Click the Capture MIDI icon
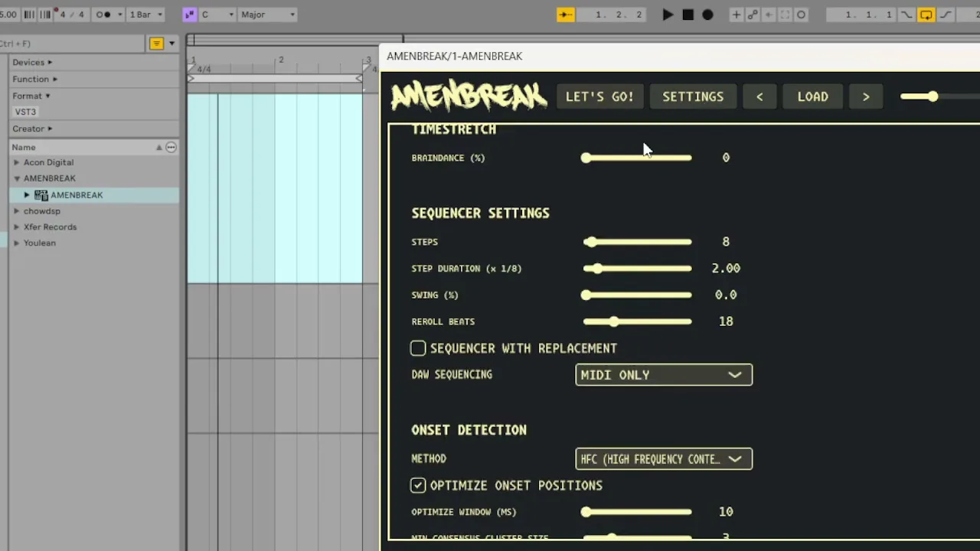 point(785,15)
